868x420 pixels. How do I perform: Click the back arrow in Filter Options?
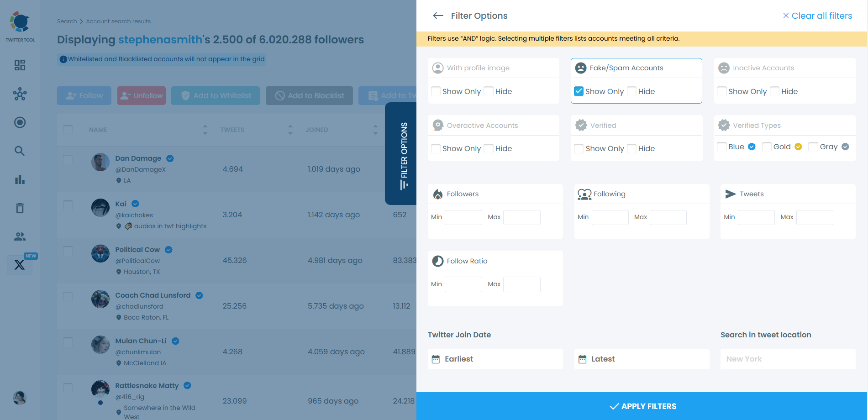coord(438,16)
